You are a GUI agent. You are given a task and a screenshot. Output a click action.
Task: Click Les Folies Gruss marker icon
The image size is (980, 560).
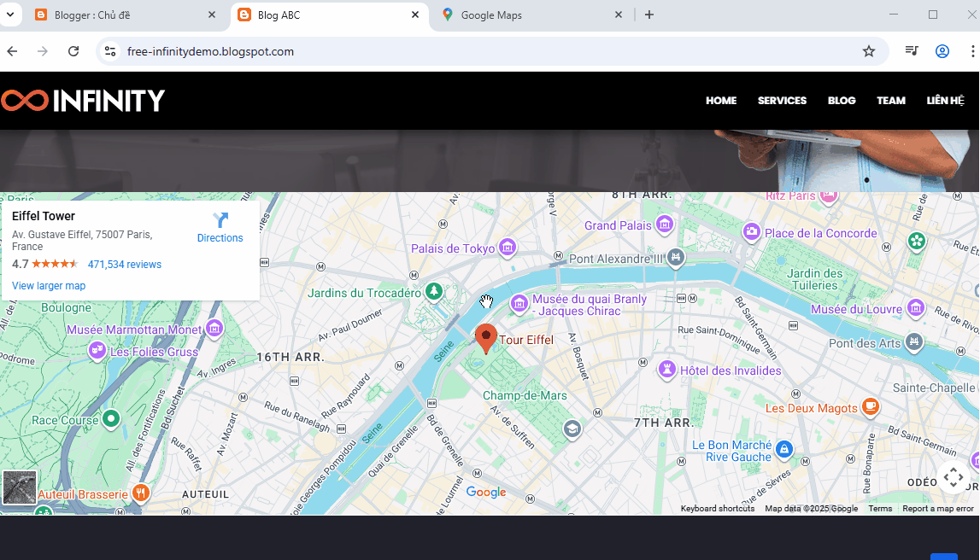(97, 350)
